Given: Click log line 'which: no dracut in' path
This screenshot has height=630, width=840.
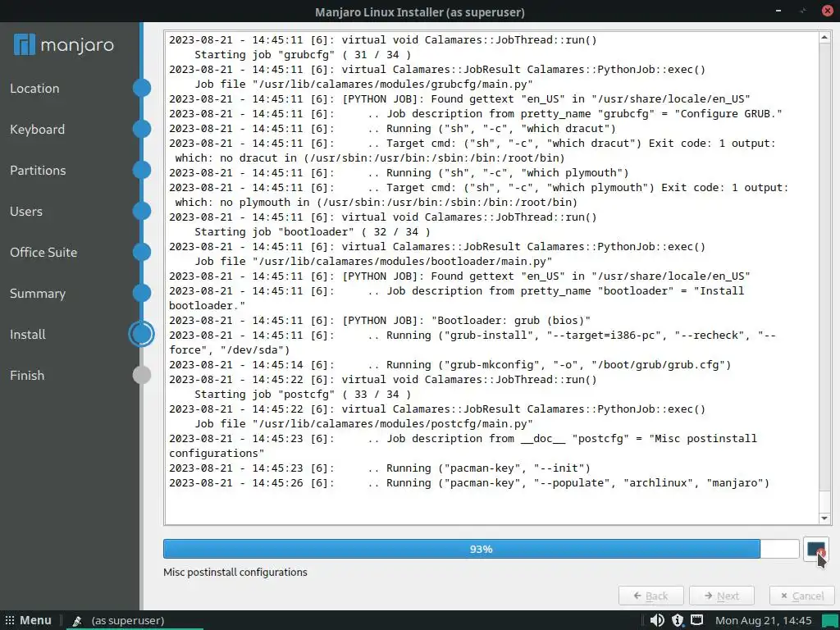Looking at the screenshot, I should pyautogui.click(x=370, y=158).
